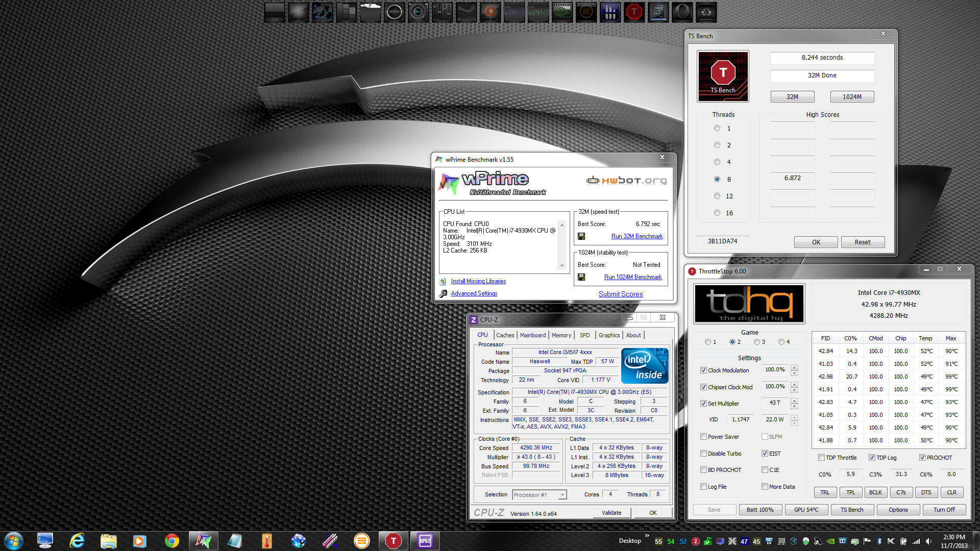Screen dimensions: 980x551
Task: Switch to wPrime taskbar button
Action: [203, 540]
